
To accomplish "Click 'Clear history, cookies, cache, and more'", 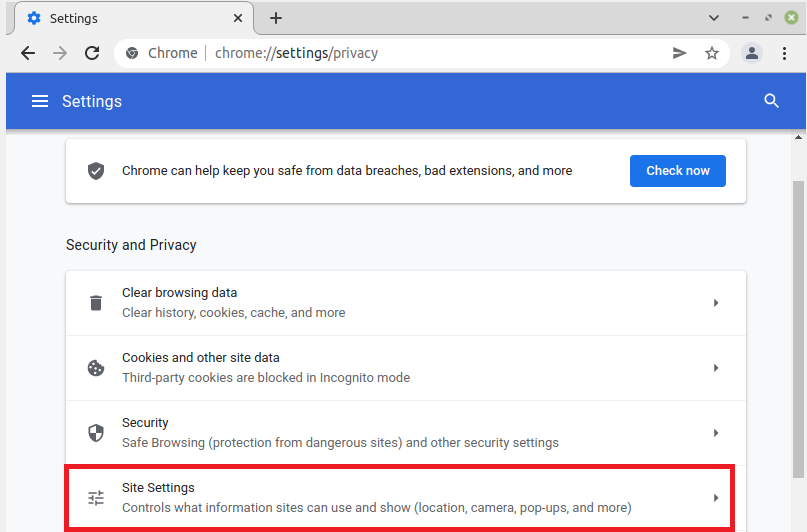I will point(234,313).
